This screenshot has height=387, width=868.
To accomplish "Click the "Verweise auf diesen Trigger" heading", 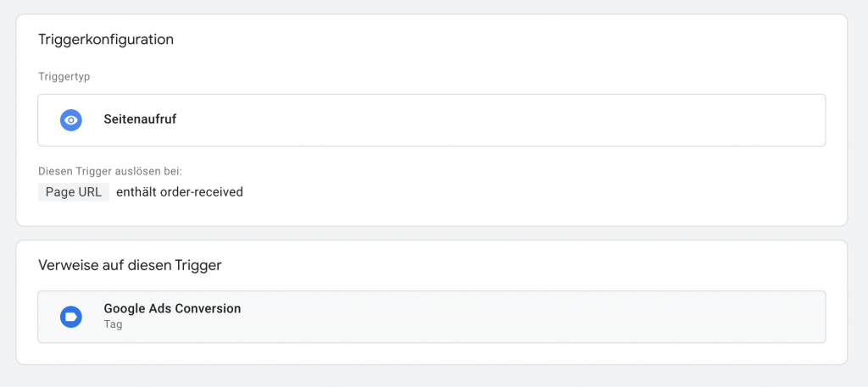I will [x=130, y=265].
